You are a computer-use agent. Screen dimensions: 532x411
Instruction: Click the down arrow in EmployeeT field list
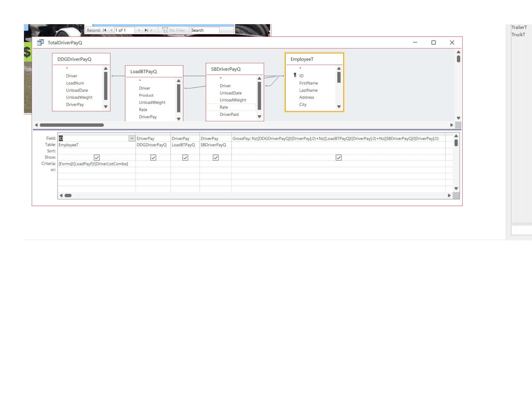(x=339, y=106)
